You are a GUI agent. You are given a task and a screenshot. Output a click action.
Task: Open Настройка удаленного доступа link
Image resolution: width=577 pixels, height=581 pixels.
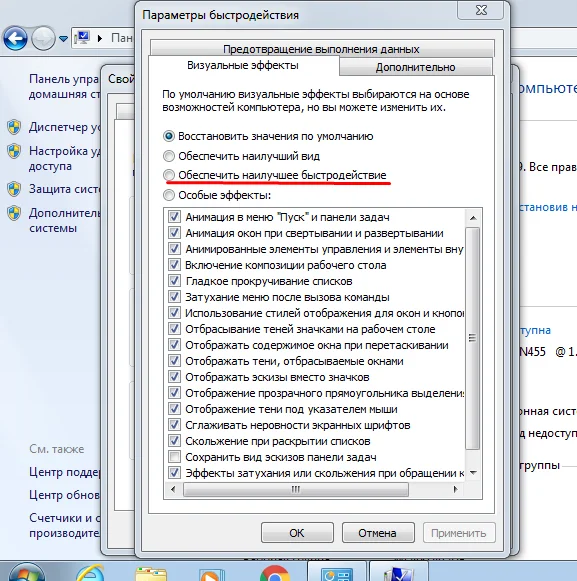click(x=64, y=159)
